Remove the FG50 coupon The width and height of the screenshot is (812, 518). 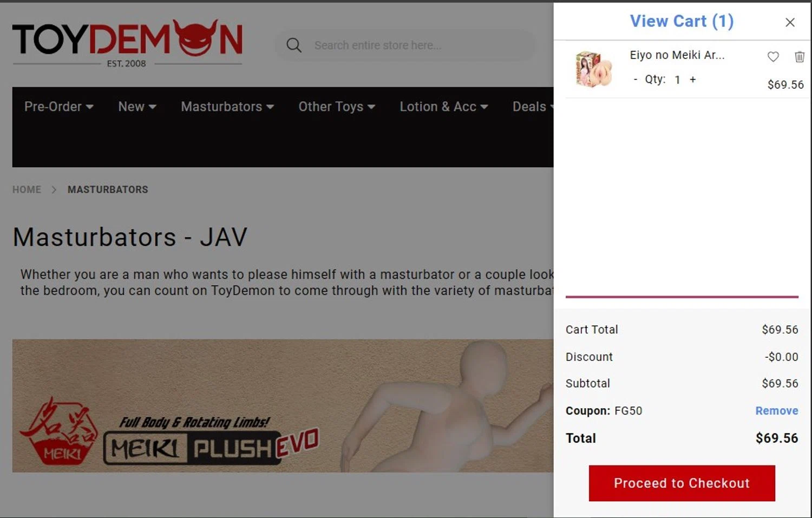point(776,411)
